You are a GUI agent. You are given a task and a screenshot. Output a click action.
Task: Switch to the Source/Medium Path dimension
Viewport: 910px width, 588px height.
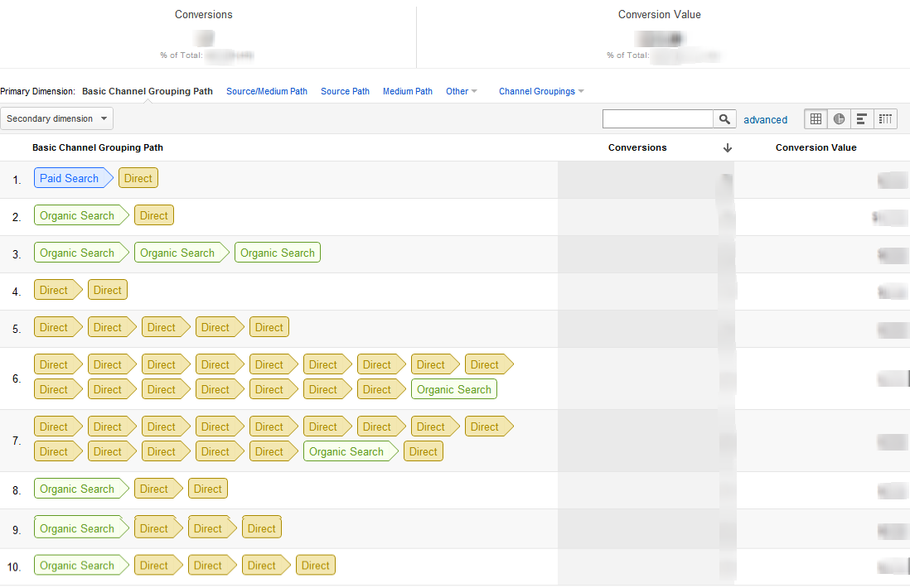point(267,91)
